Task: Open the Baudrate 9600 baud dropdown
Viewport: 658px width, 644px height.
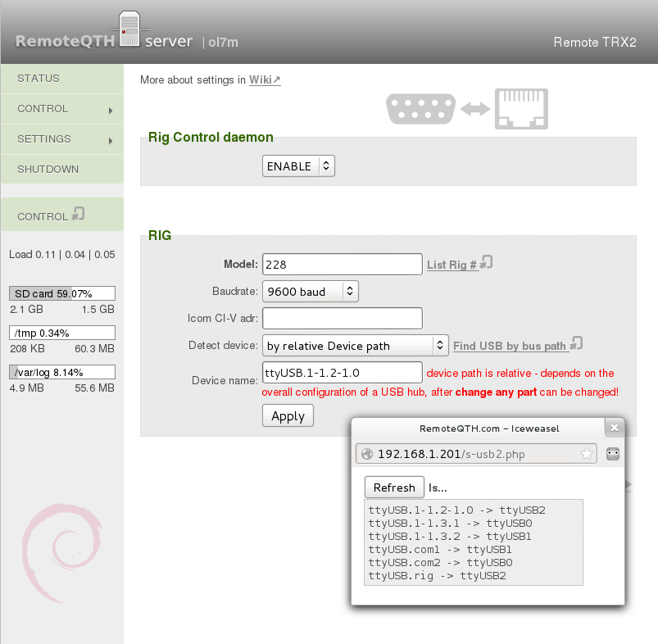Action: click(x=310, y=291)
